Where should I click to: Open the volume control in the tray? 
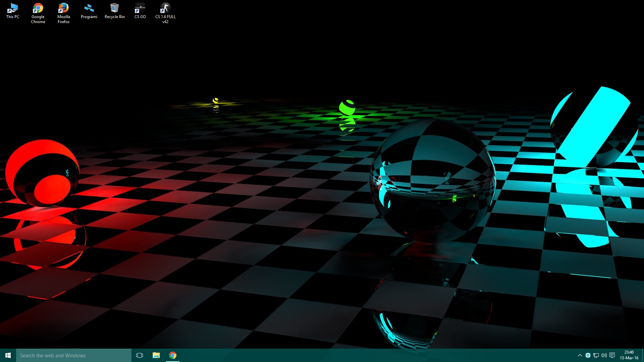604,355
